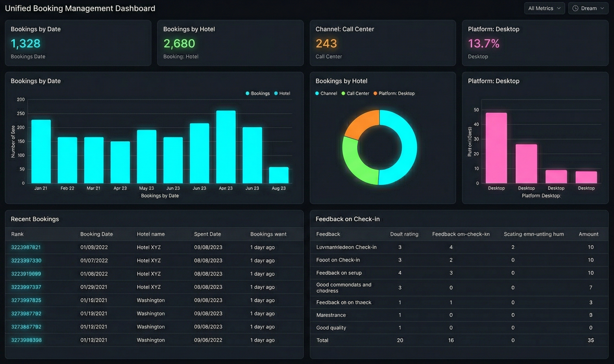Open booking link 3273997825
The height and width of the screenshot is (364, 614).
pyautogui.click(x=26, y=300)
